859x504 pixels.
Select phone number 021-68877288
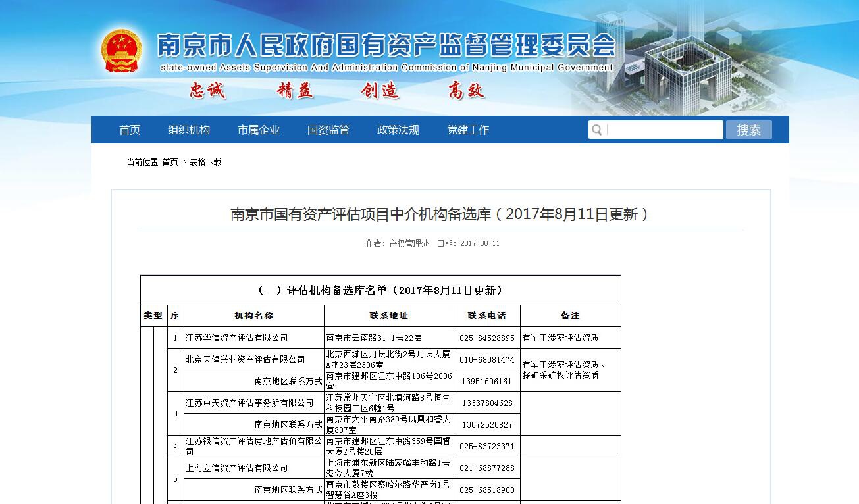tap(487, 468)
